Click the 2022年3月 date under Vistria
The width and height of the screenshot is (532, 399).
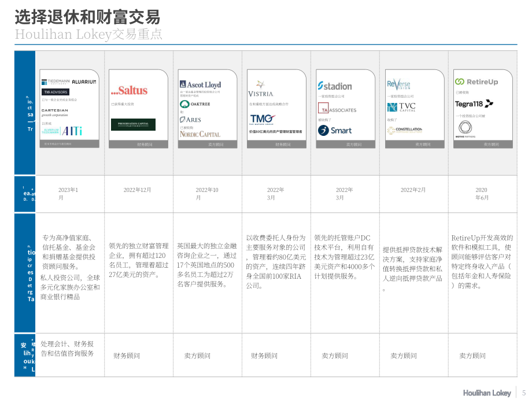(x=275, y=194)
